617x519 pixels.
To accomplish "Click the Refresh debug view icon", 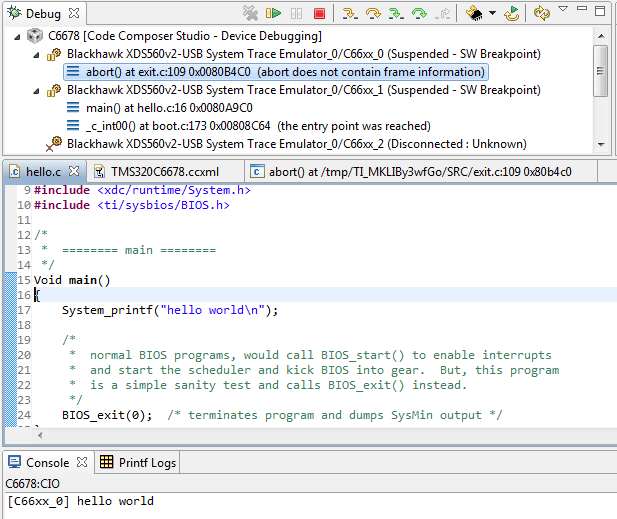I will [542, 13].
